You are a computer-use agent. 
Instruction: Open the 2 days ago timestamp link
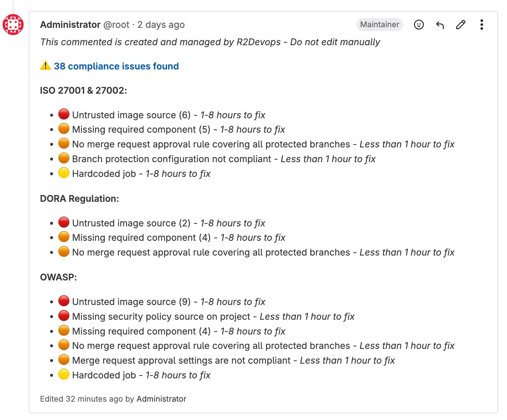161,25
